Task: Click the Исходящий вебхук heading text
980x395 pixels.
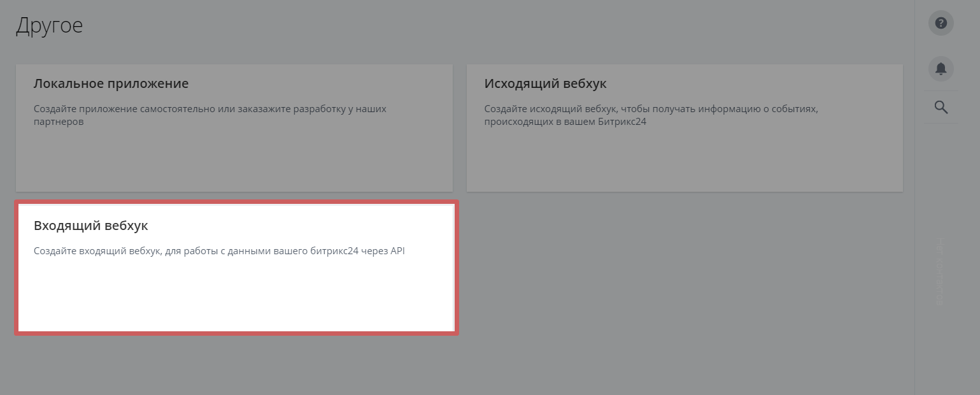Action: 545,83
